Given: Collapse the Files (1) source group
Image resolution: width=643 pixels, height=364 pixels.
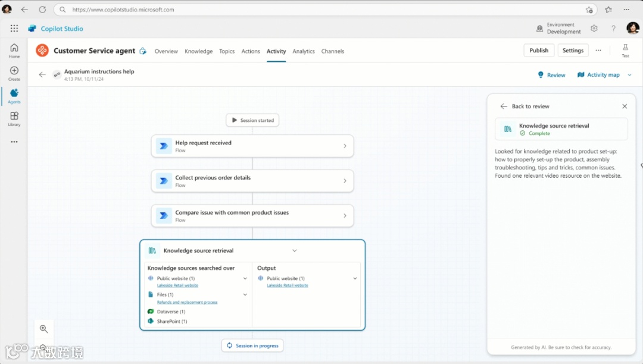Looking at the screenshot, I should (x=245, y=294).
